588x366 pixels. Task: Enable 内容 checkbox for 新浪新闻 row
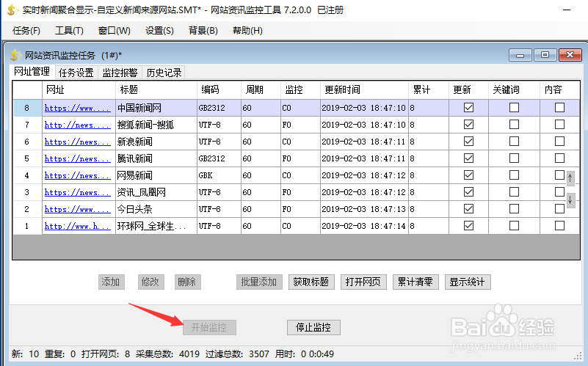[x=559, y=142]
